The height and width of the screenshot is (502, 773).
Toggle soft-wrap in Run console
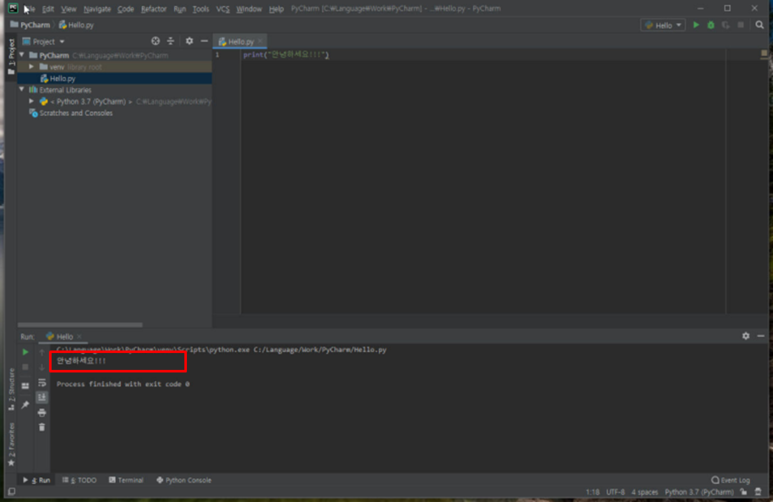coord(42,383)
